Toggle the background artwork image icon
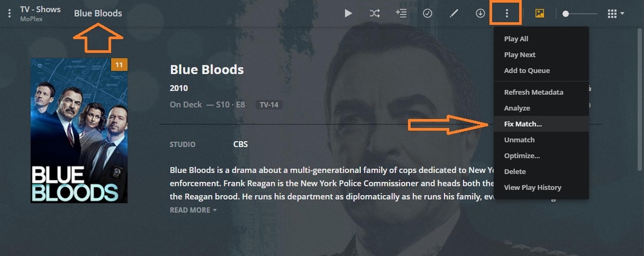 click(539, 14)
